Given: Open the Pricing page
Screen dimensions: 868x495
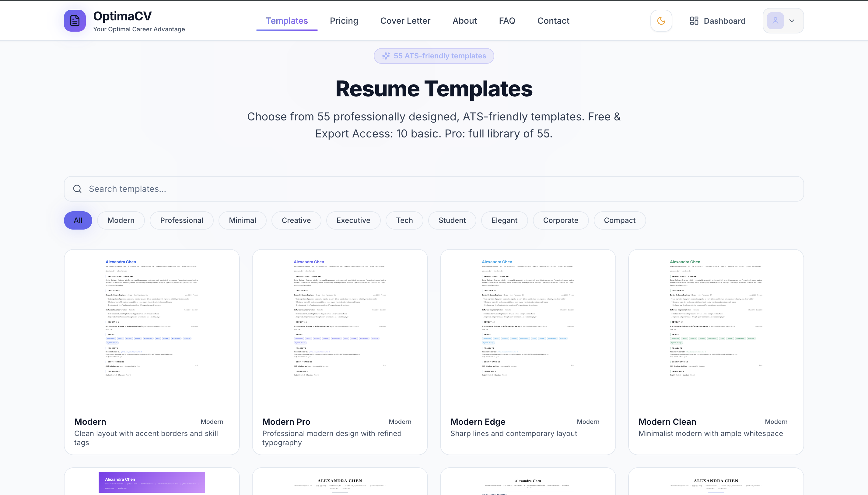Looking at the screenshot, I should (x=344, y=21).
